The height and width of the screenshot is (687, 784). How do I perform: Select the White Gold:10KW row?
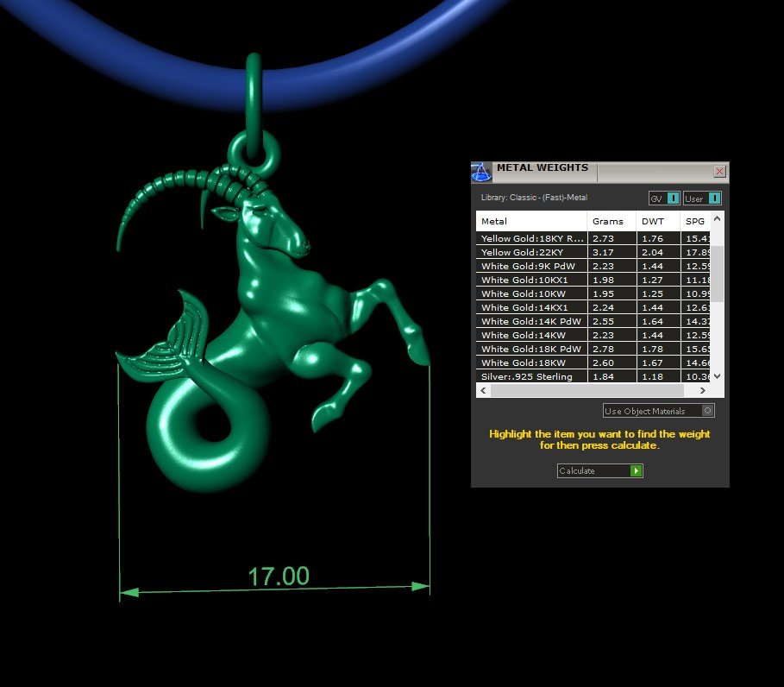coord(593,293)
